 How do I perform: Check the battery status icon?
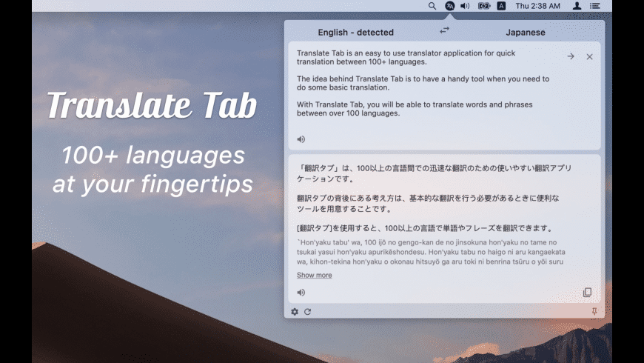(x=484, y=6)
